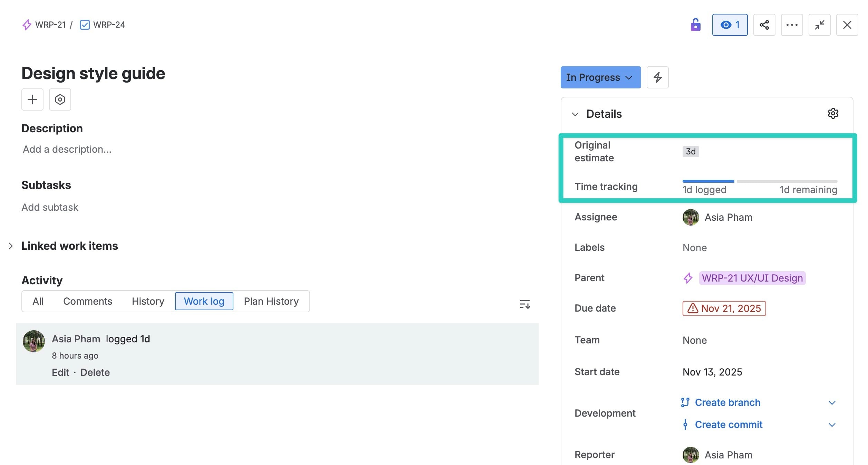Edit Team field showing None
Viewport: 868px width, 465px height.
(695, 340)
